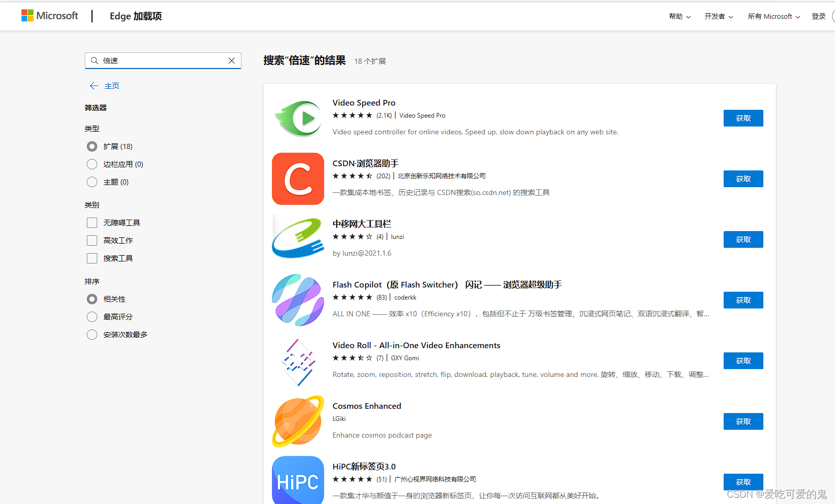835x504 pixels.
Task: Open the CSDN·浏览器助手 title
Action: click(x=365, y=163)
